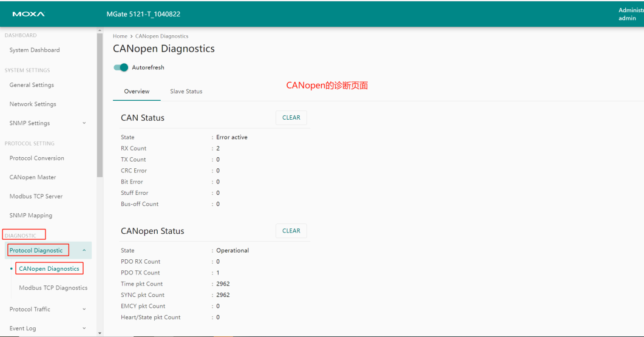Switch to the Overview tab
Image resolution: width=644 pixels, height=337 pixels.
pos(137,91)
